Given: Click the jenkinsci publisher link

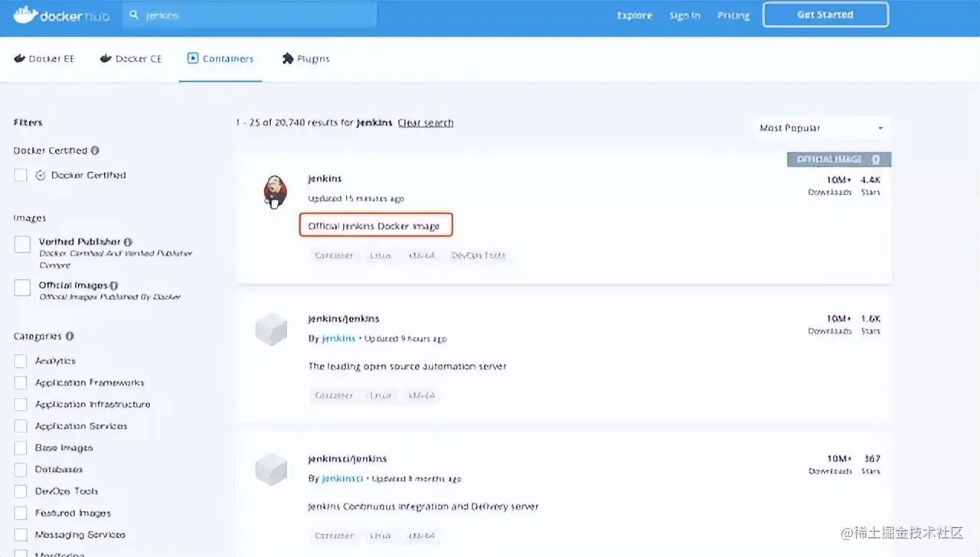Looking at the screenshot, I should [x=341, y=479].
